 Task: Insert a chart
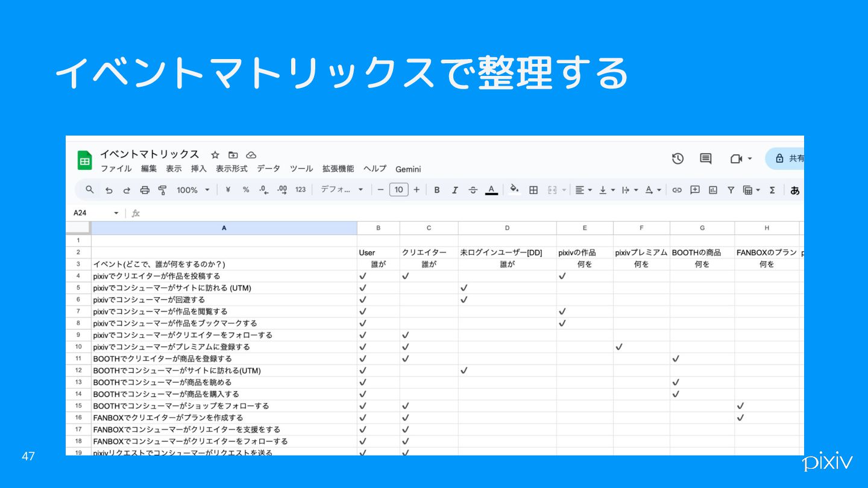[713, 190]
